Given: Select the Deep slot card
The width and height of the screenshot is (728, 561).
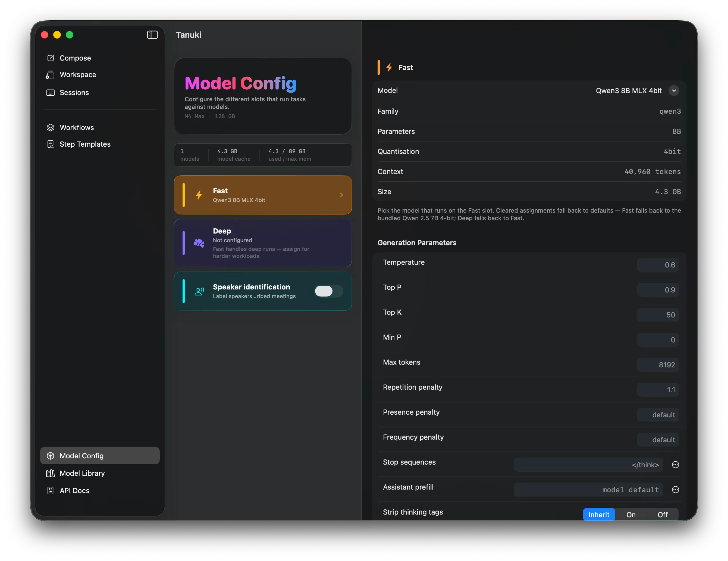Looking at the screenshot, I should (263, 243).
